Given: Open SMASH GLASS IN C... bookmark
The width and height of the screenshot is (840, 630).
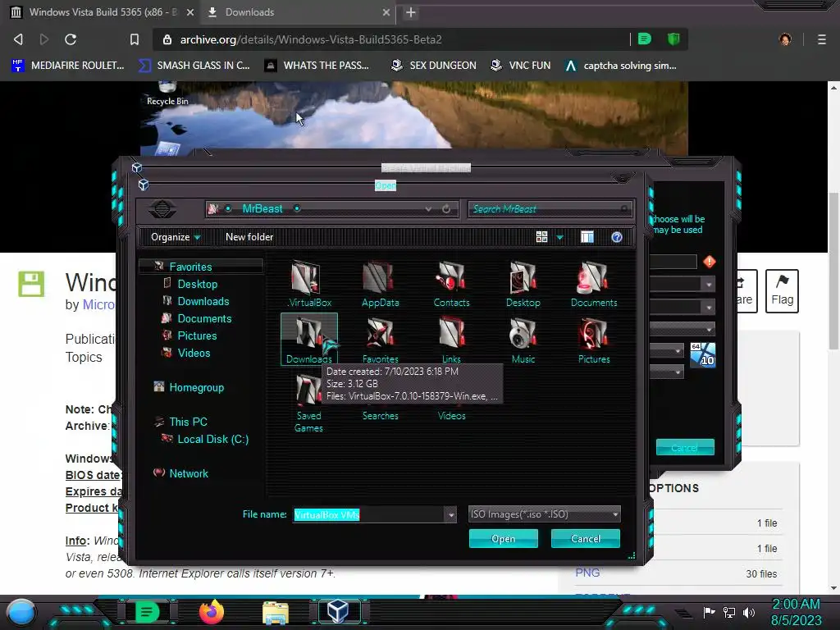Looking at the screenshot, I should click(194, 66).
